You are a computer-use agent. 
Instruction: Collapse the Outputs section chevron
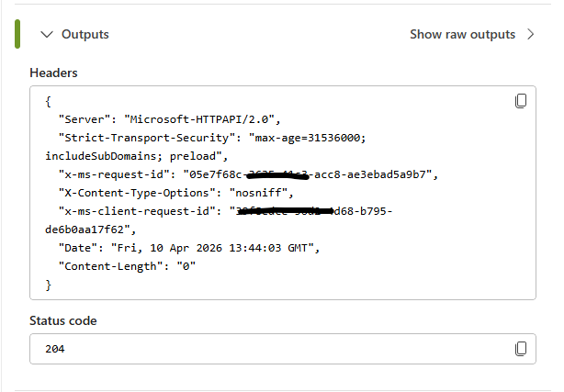47,35
